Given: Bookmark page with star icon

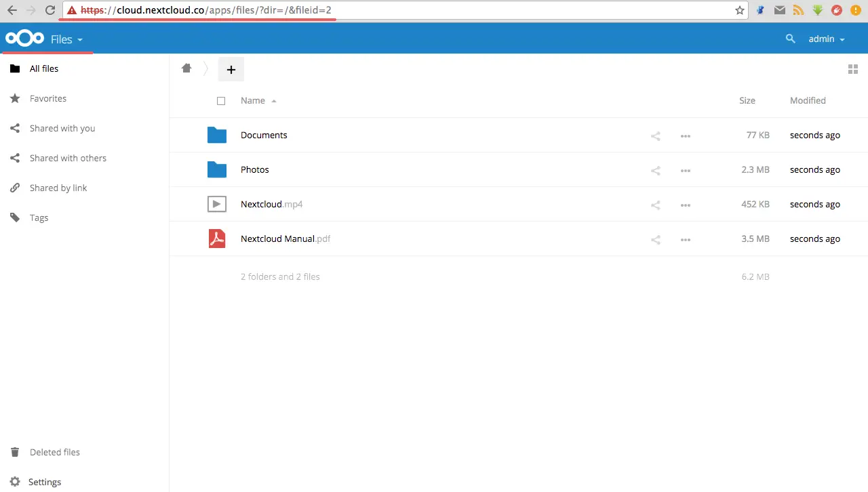Looking at the screenshot, I should pyautogui.click(x=739, y=10).
